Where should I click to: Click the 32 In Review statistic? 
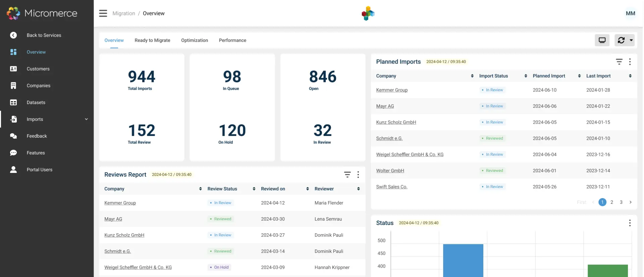click(x=322, y=134)
